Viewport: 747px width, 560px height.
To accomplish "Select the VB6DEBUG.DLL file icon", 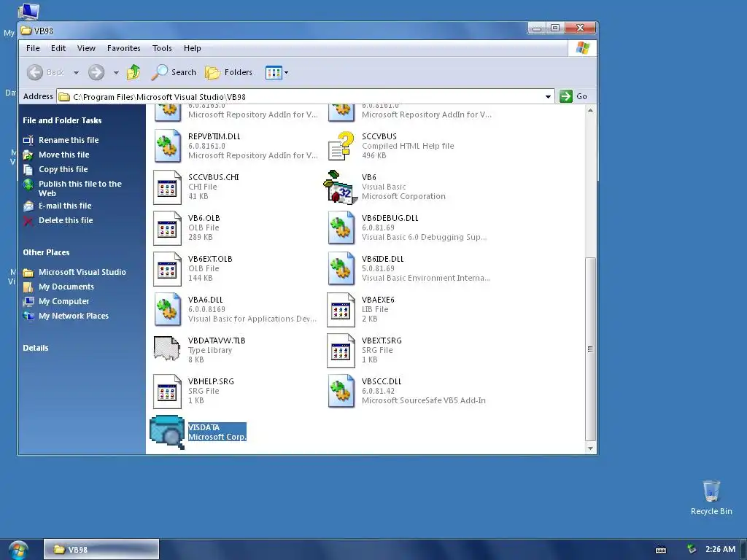I will point(341,228).
